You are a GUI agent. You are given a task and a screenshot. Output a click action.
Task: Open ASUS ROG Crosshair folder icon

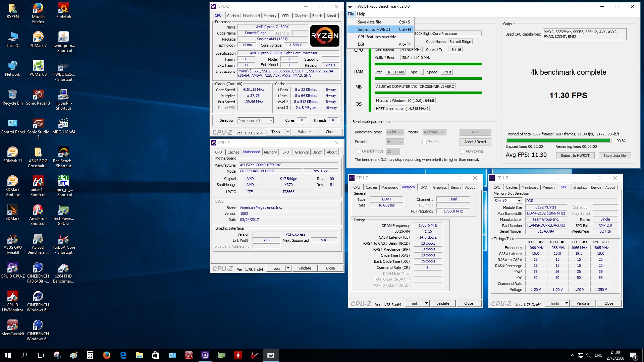(x=38, y=157)
